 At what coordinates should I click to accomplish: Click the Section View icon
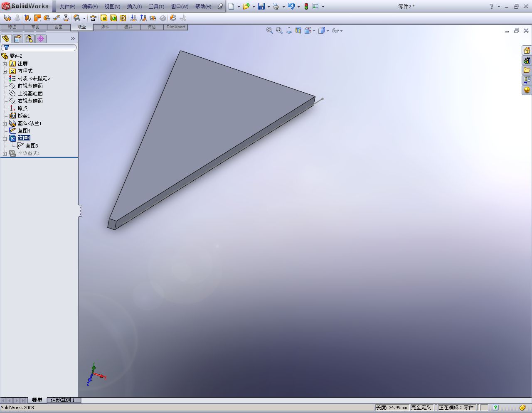298,30
